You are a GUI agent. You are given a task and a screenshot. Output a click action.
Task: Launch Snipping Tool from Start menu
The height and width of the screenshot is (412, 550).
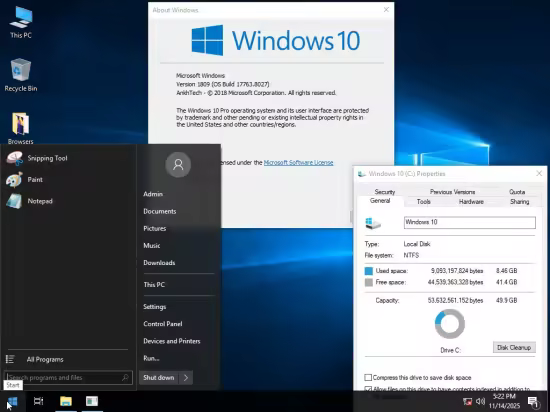[38, 158]
